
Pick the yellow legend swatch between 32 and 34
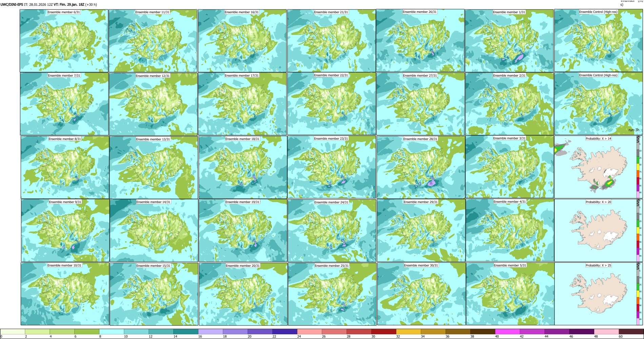[x=408, y=332]
